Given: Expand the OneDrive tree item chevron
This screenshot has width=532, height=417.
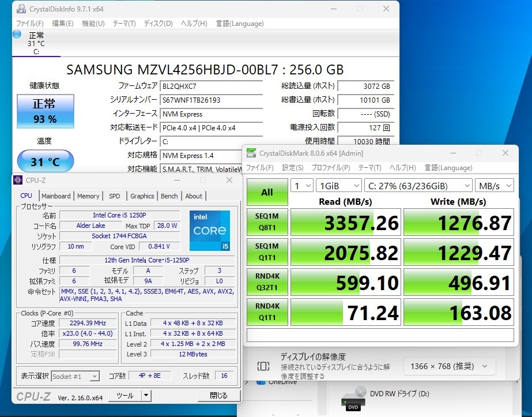Looking at the screenshot, I should point(246,382).
